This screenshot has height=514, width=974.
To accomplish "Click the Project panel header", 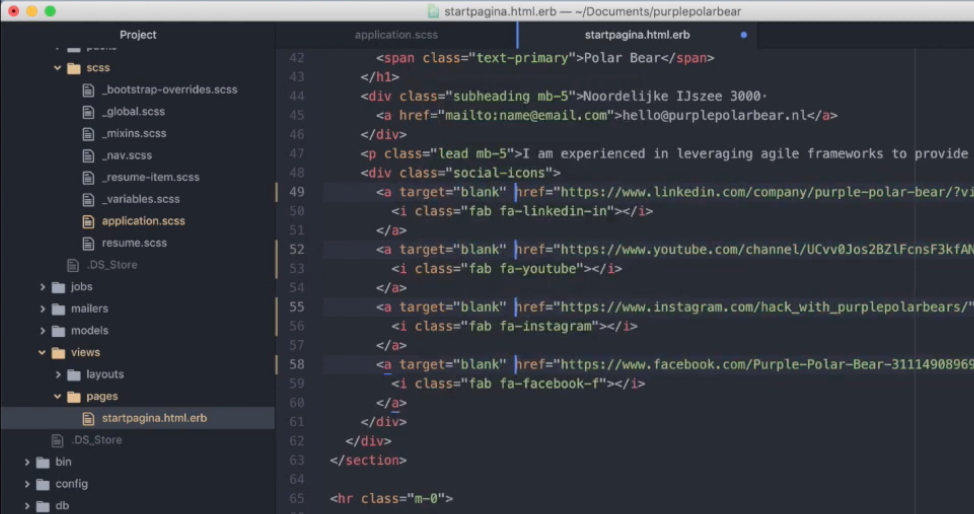I will tap(138, 35).
